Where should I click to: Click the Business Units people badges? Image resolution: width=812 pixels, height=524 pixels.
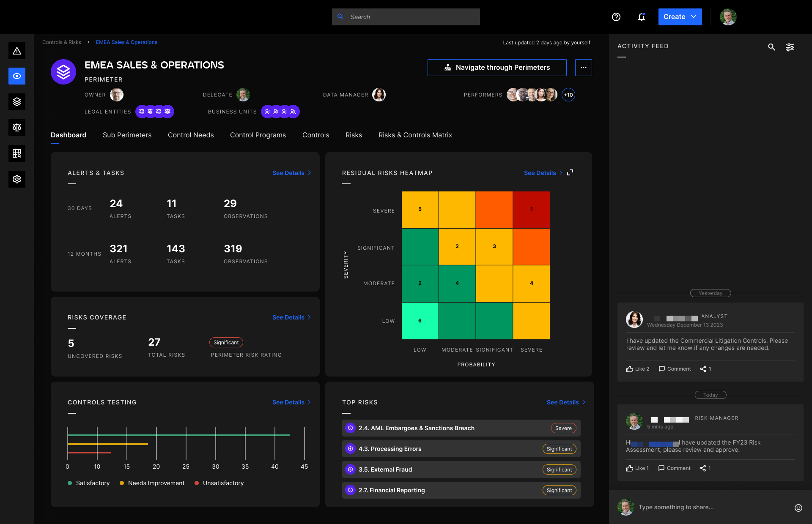[280, 112]
